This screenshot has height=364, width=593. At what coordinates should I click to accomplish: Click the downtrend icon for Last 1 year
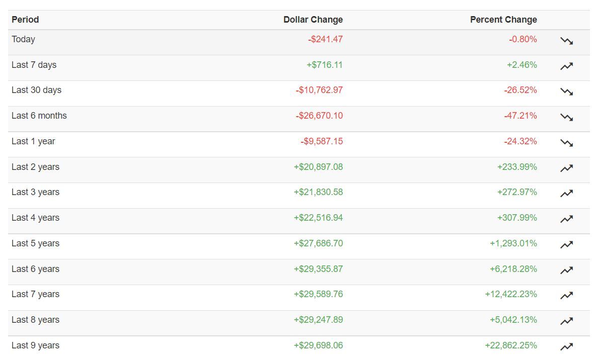click(566, 143)
